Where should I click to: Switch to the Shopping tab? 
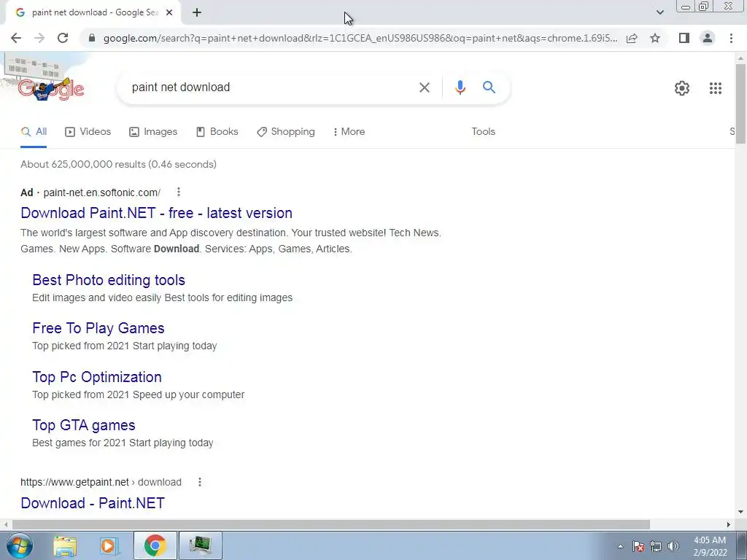(286, 132)
